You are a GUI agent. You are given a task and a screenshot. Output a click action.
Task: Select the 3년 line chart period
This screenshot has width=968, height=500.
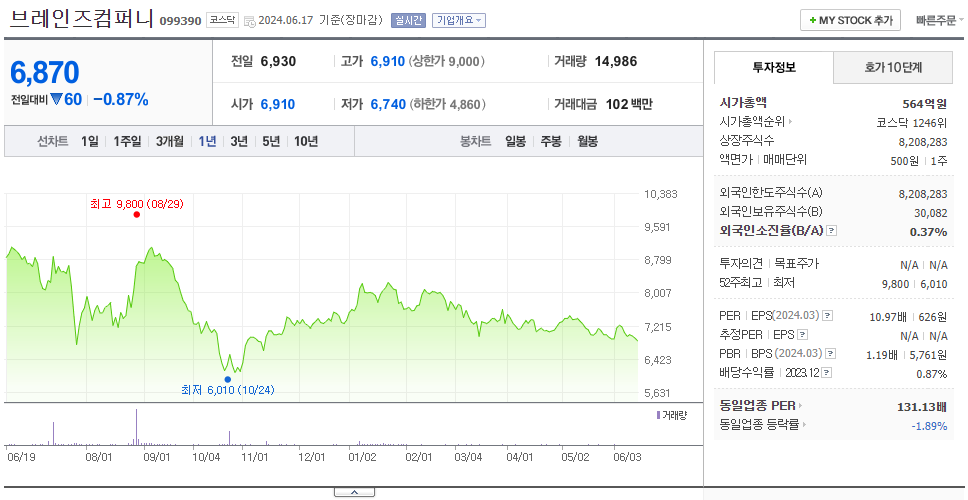pos(239,141)
